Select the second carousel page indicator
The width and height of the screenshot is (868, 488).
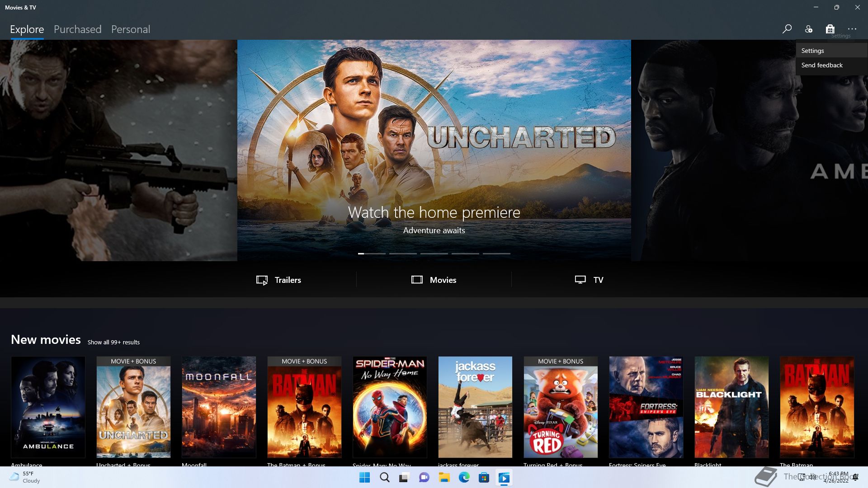point(403,253)
